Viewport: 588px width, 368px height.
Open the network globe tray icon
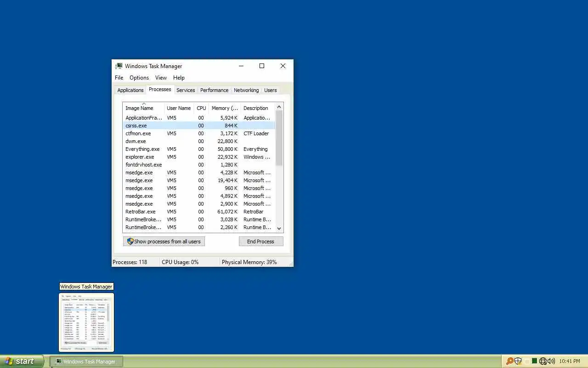(x=543, y=361)
